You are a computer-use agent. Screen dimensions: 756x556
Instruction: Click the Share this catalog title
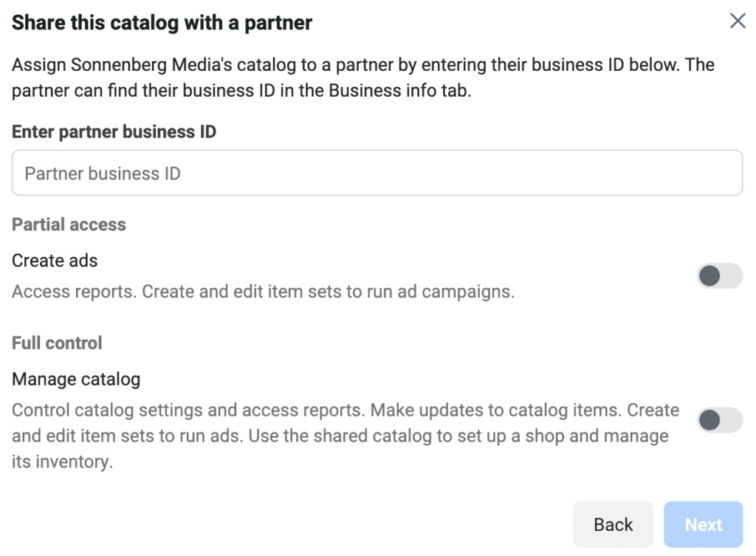(x=161, y=22)
